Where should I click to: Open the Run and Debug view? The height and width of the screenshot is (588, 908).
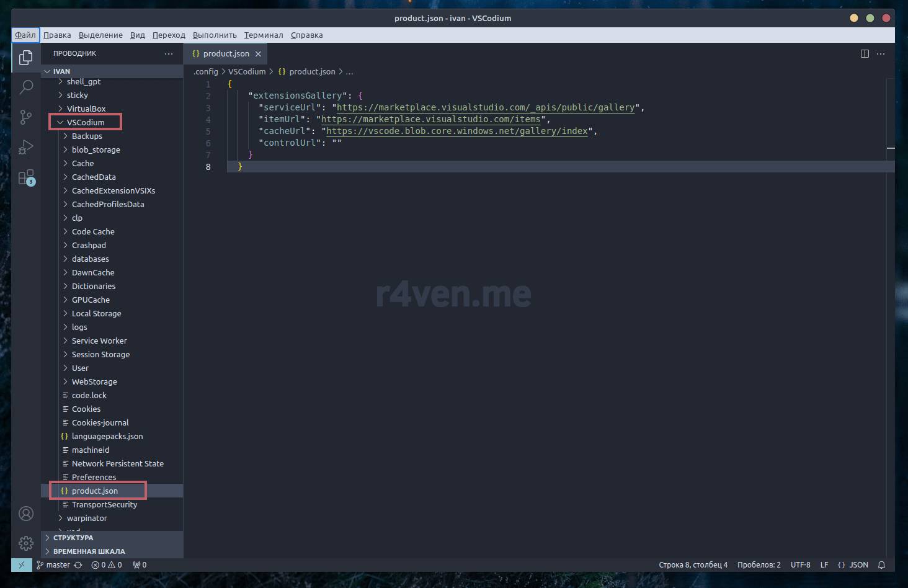(x=26, y=147)
